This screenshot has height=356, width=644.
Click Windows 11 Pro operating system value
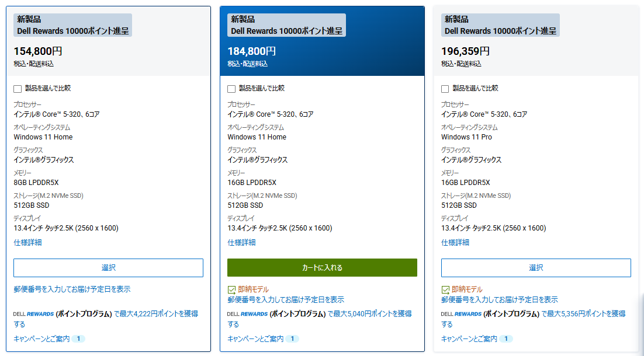(x=466, y=137)
